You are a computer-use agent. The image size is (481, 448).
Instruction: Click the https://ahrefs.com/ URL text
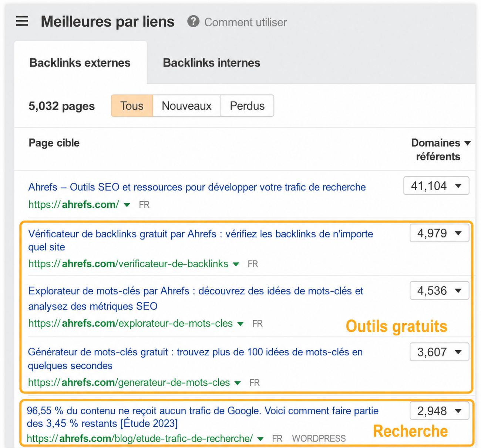coord(74,204)
